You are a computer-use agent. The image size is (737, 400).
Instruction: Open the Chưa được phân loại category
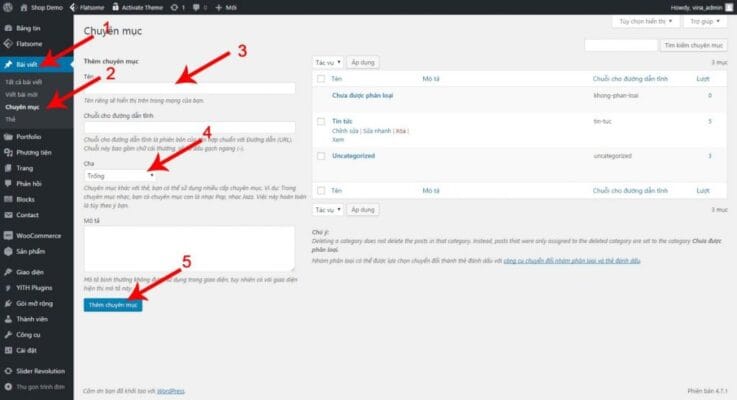[362, 95]
